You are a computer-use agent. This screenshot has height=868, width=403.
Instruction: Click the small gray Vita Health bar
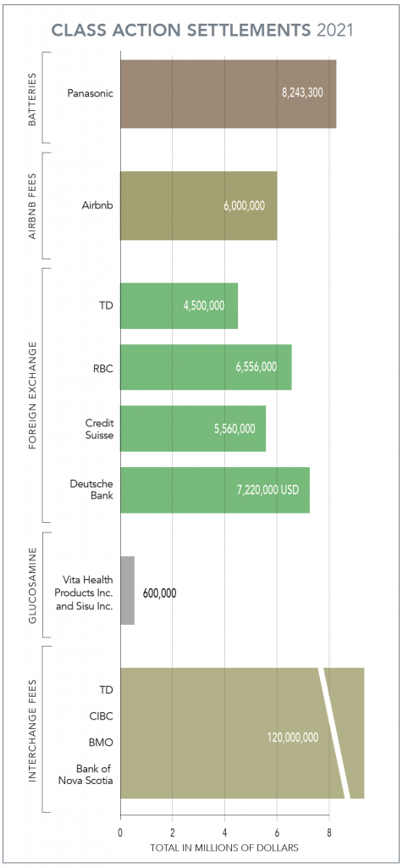tap(127, 591)
